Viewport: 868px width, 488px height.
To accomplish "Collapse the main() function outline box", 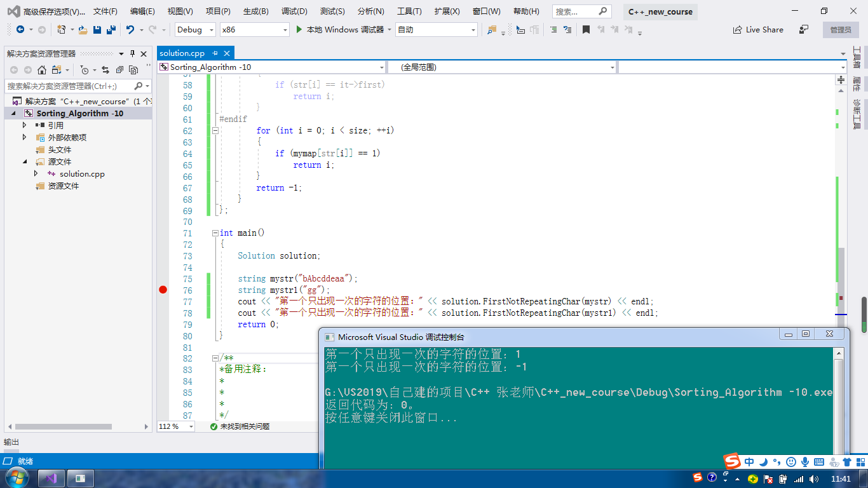I will (x=215, y=233).
